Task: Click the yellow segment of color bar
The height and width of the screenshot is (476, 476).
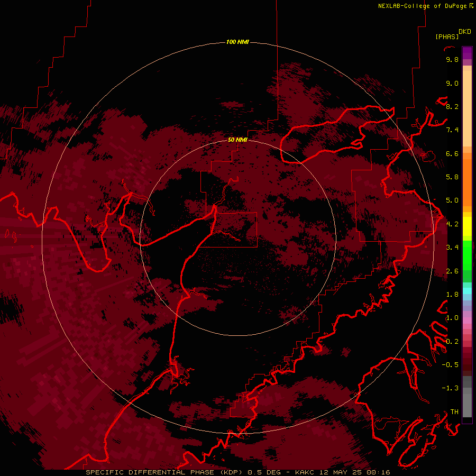Action: (467, 226)
